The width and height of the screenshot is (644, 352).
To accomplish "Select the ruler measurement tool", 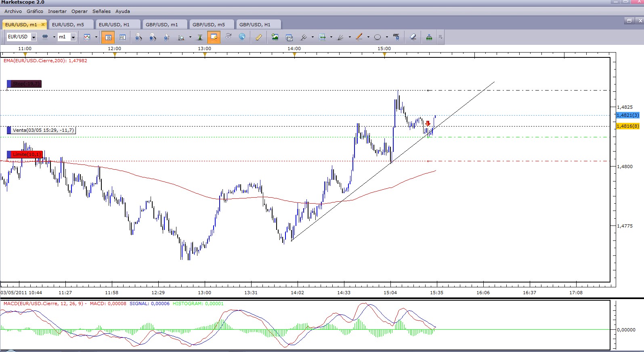I will pyautogui.click(x=258, y=37).
